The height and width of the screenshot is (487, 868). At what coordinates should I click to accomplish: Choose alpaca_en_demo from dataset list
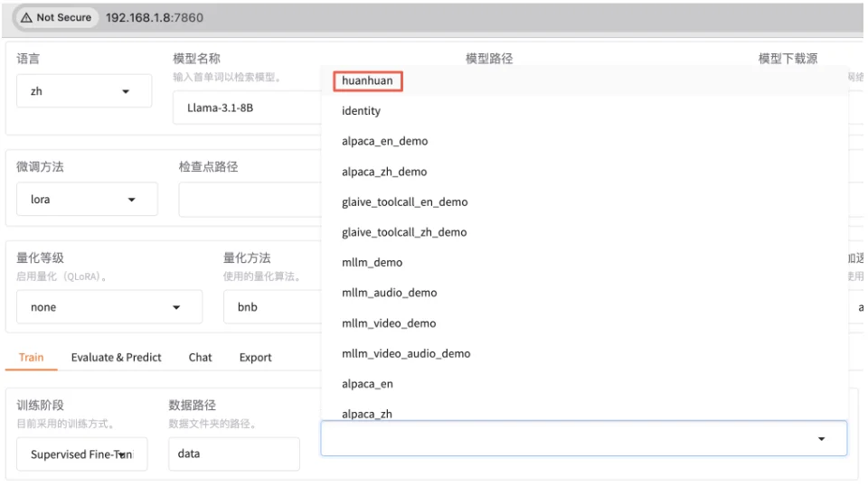(385, 142)
